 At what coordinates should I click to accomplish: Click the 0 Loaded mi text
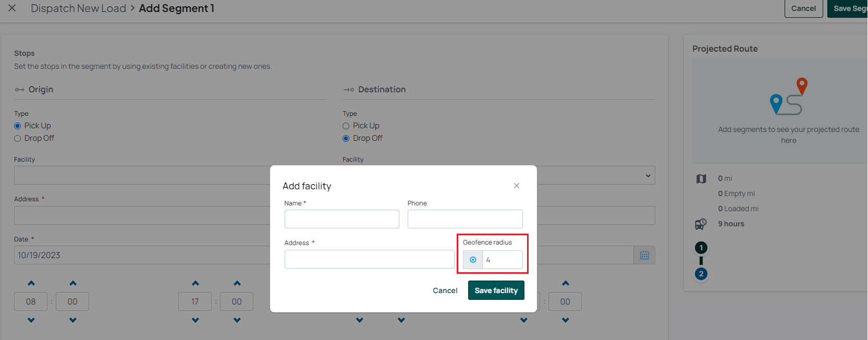coord(738,209)
